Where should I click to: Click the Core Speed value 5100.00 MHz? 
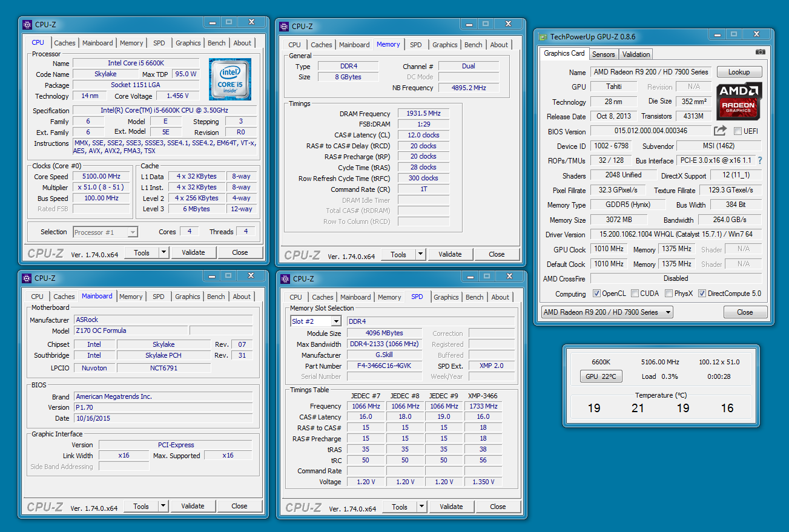click(102, 177)
